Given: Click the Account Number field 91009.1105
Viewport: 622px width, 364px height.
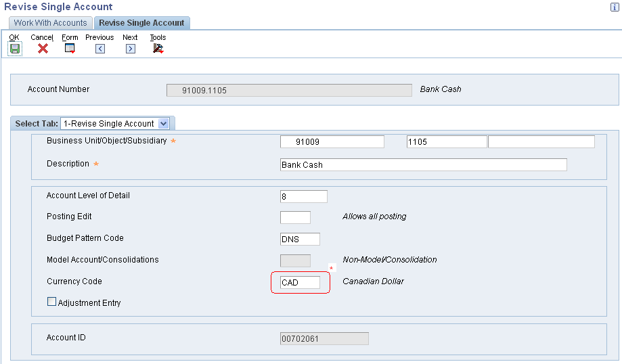Looking at the screenshot, I should [x=289, y=91].
